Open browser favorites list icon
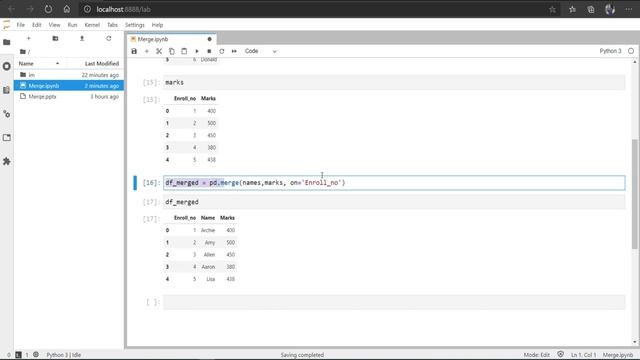The width and height of the screenshot is (640, 360). (x=572, y=9)
